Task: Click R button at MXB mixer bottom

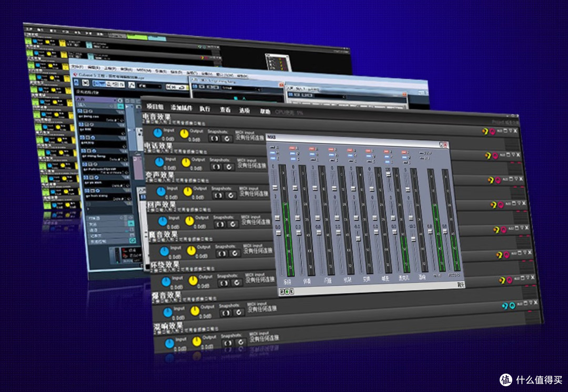Action: pos(282,292)
